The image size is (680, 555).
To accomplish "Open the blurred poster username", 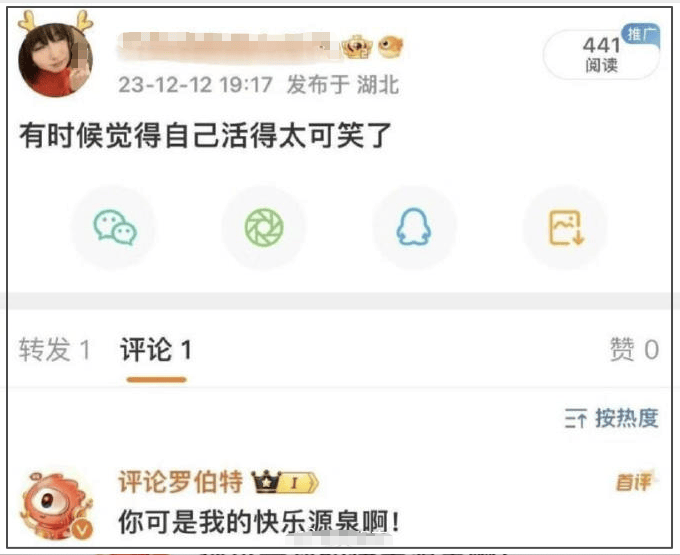I will (x=227, y=47).
